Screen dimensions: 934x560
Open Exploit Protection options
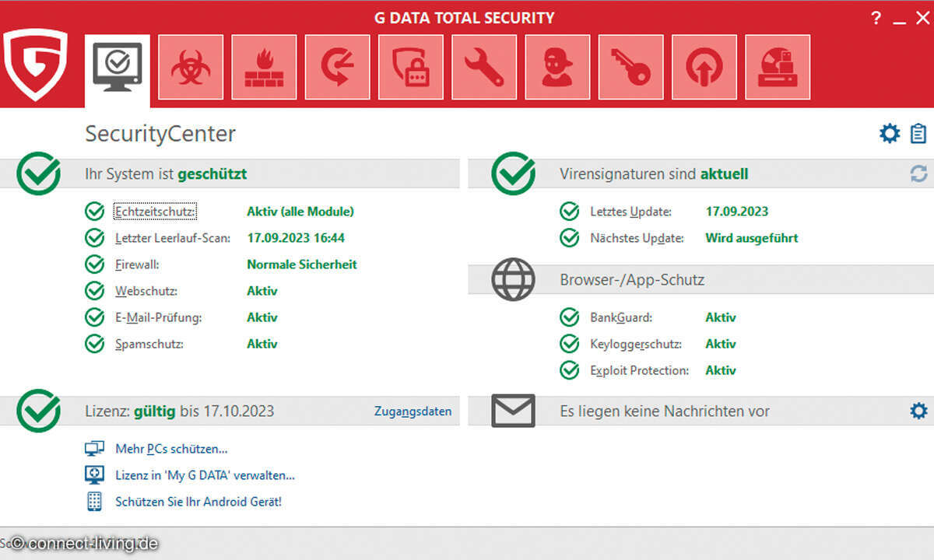(640, 370)
